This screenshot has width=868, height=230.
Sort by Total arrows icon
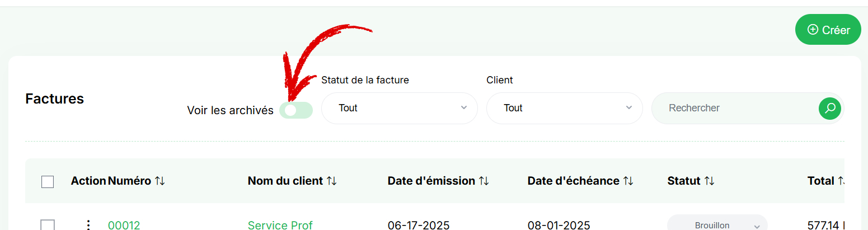(841, 181)
